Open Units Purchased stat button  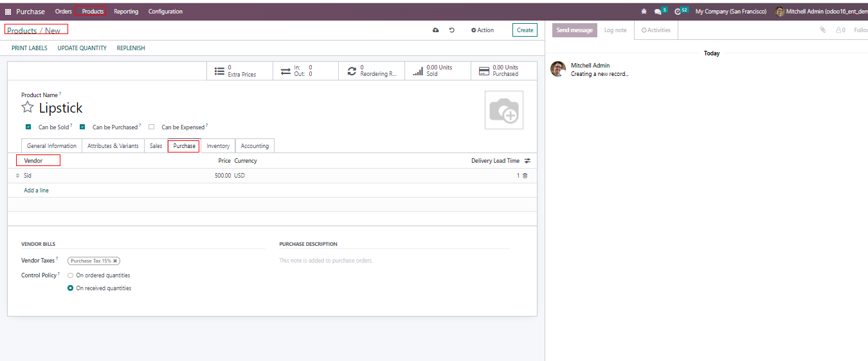click(x=504, y=71)
